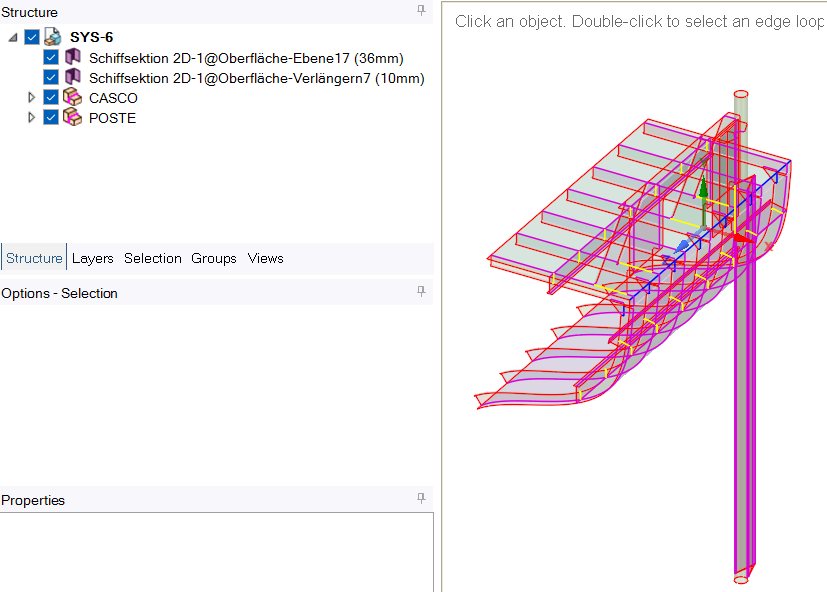Expand the CASCO component
Screen dimensions: 827x592
click(31, 98)
